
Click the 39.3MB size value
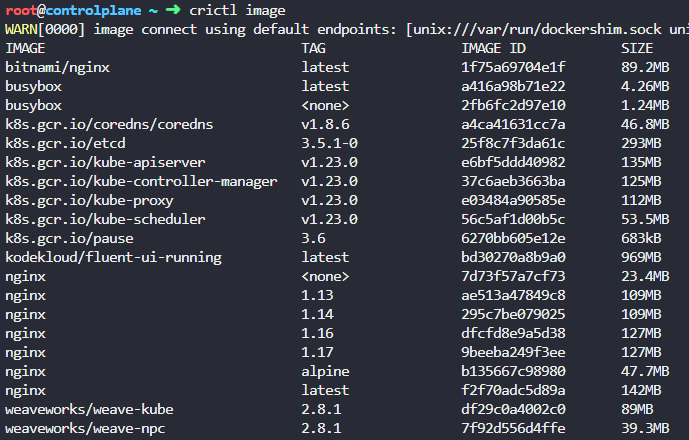[645, 428]
